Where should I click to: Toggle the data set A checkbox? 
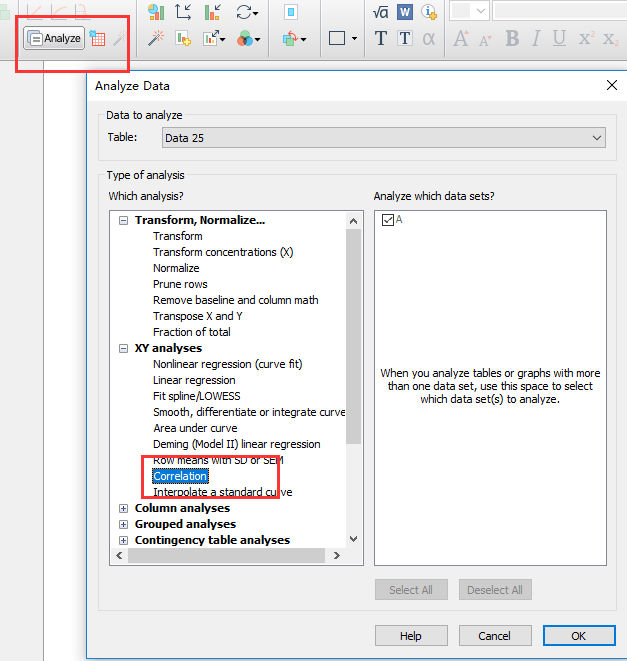[x=387, y=220]
